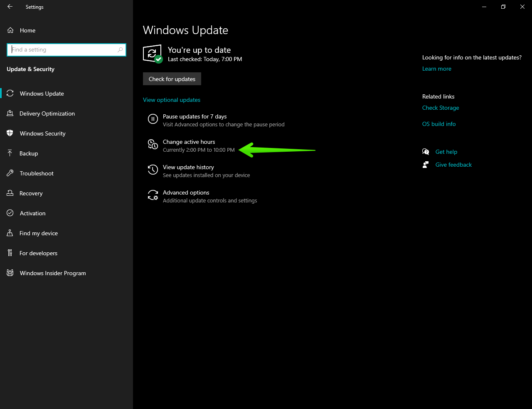Open Check Storage related link
The image size is (532, 409).
pyautogui.click(x=441, y=108)
